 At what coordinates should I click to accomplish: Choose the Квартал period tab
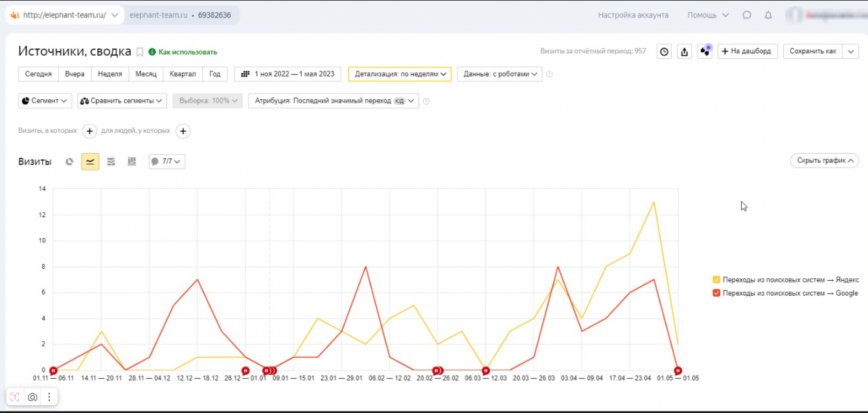(x=183, y=74)
